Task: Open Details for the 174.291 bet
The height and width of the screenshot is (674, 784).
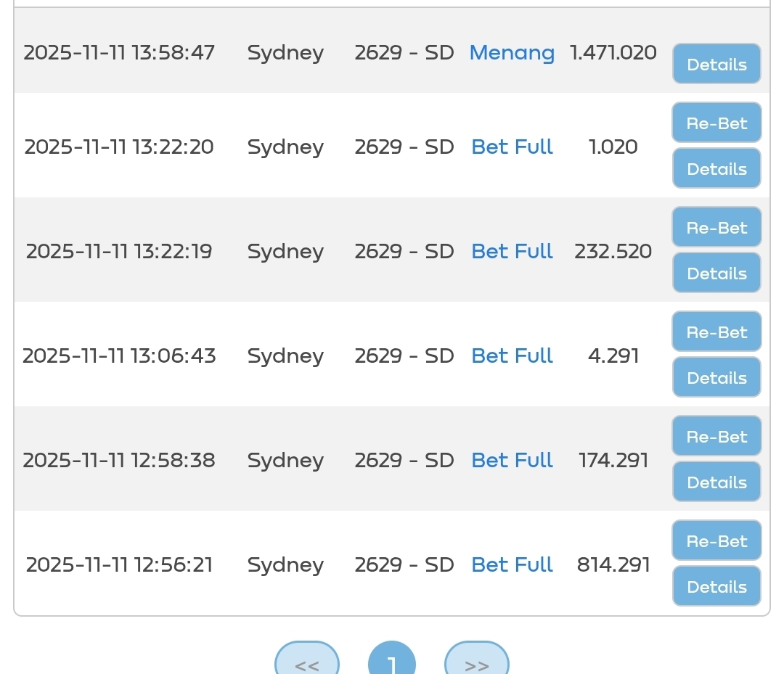Action: [716, 482]
